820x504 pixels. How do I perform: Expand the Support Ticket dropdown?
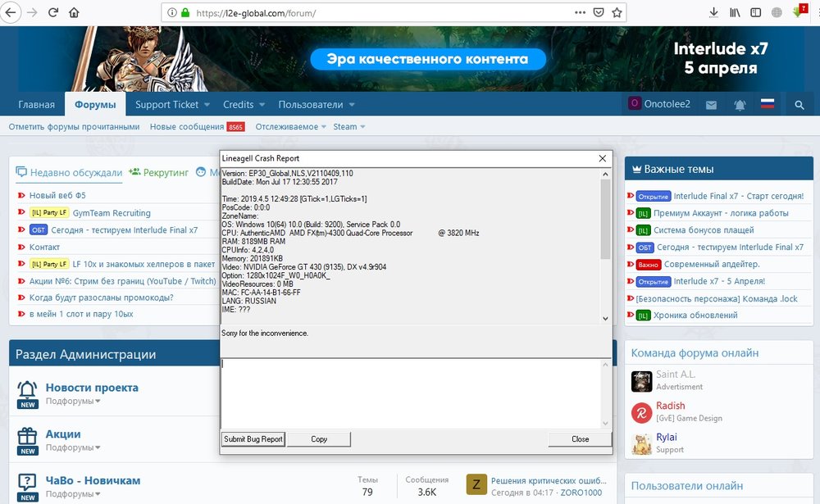pos(207,105)
